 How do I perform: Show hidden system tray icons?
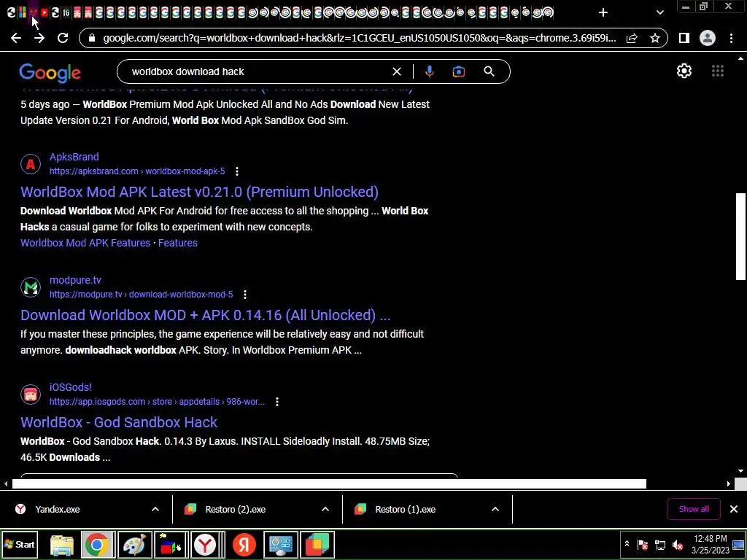[627, 544]
